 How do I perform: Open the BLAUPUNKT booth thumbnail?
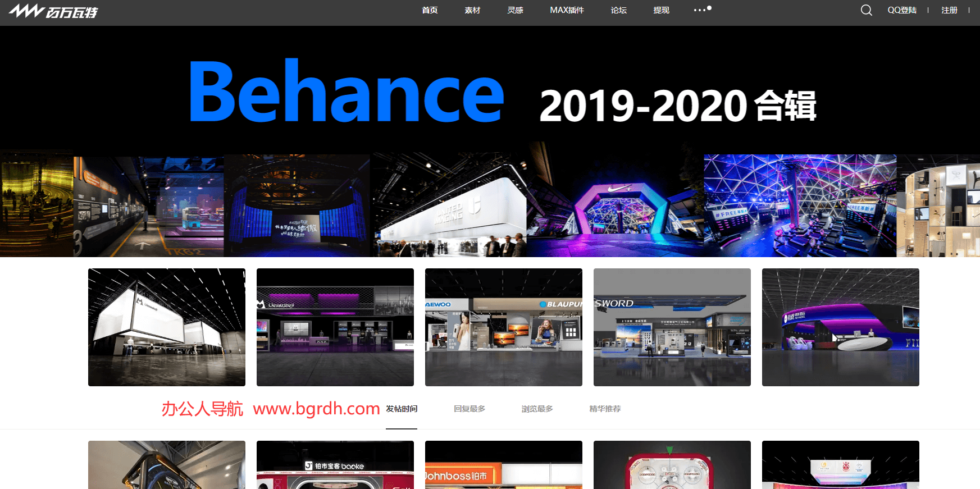click(504, 327)
